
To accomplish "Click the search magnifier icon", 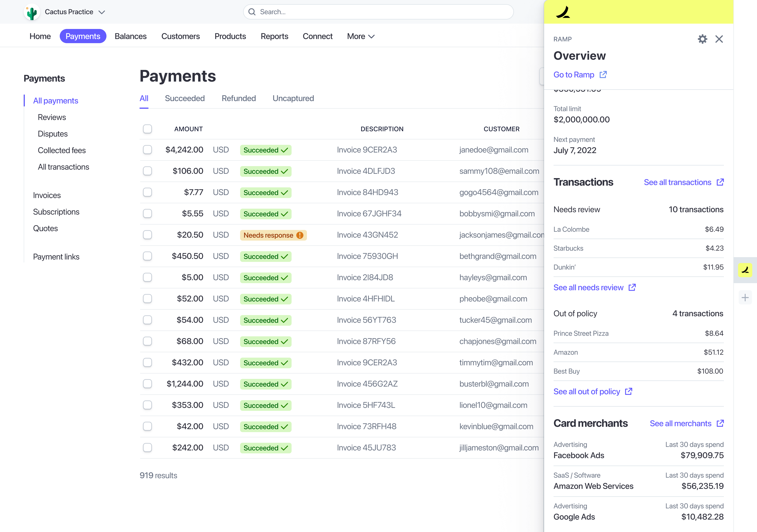I will point(252,12).
